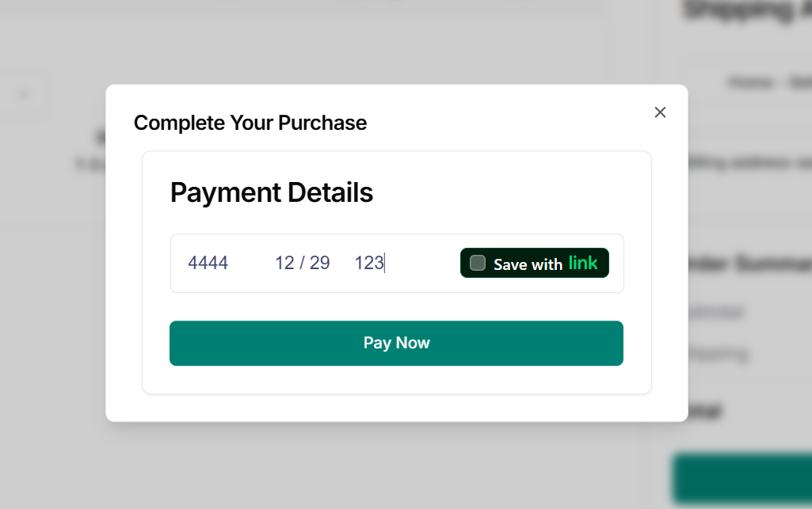Click the blurred teal button behind dialog
This screenshot has width=812, height=509.
pos(742,478)
